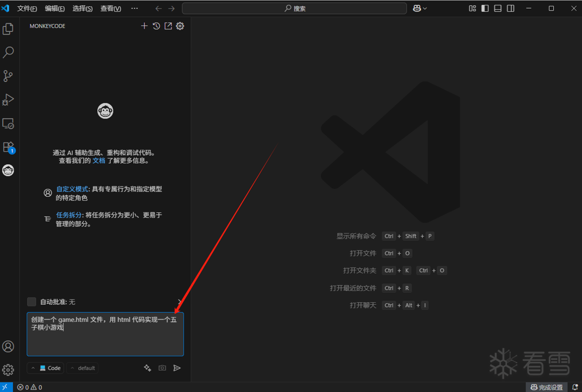Viewport: 582px width, 392px height.
Task: Go forward with the right arrow
Action: (171, 9)
